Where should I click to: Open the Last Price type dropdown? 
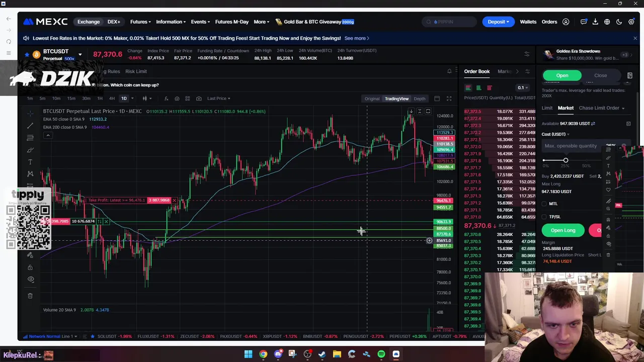[219, 99]
